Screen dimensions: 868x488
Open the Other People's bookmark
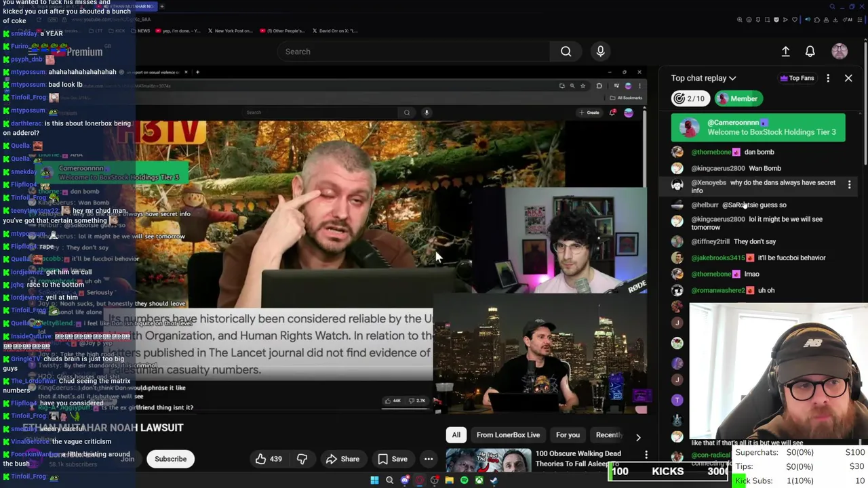281,30
